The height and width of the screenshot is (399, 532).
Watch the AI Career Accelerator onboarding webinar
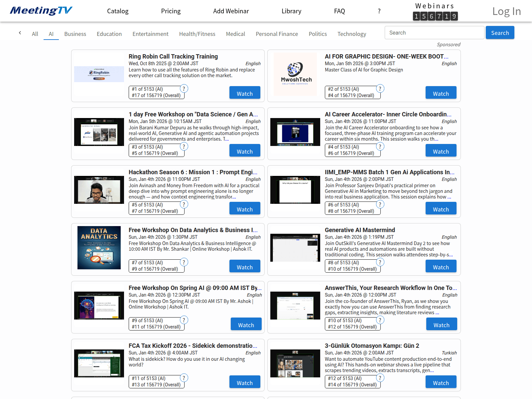point(441,150)
